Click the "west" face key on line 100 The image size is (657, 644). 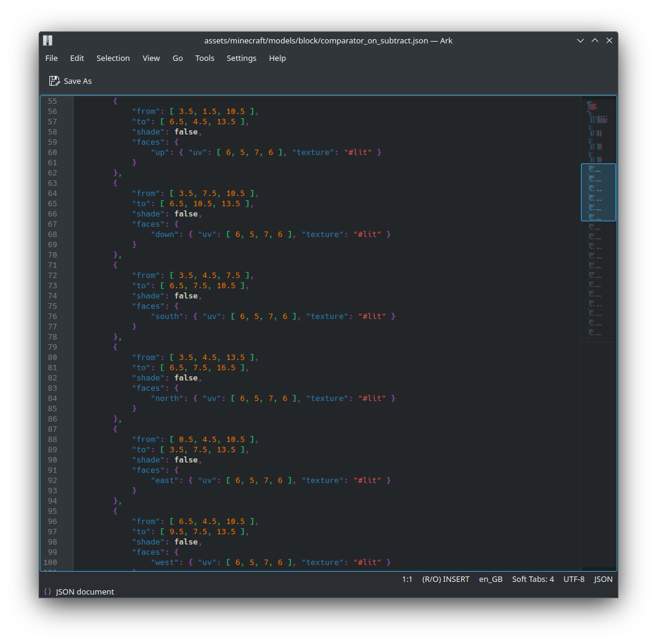click(x=165, y=562)
